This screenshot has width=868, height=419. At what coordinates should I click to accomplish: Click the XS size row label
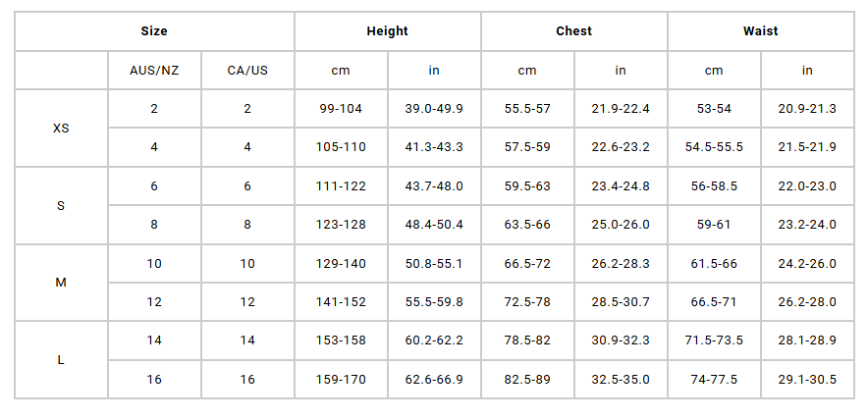pos(61,128)
